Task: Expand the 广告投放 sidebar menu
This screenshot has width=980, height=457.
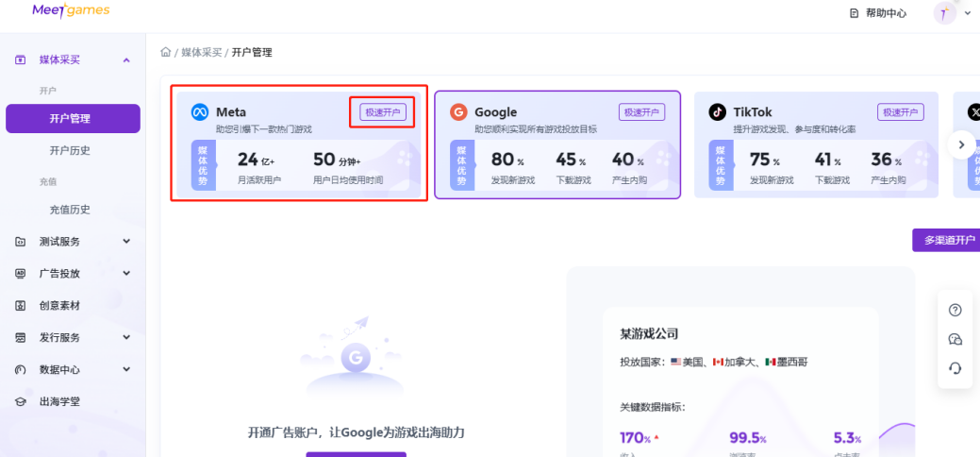Action: pyautogui.click(x=126, y=274)
